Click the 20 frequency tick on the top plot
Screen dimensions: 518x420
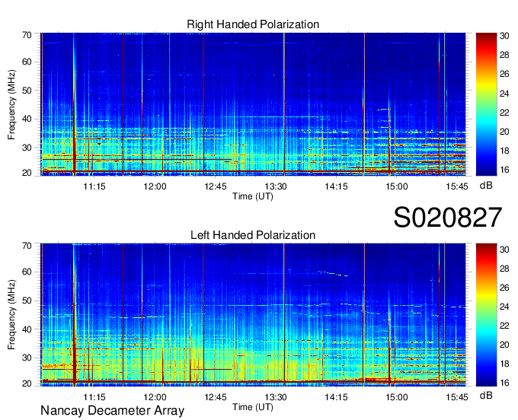(27, 173)
